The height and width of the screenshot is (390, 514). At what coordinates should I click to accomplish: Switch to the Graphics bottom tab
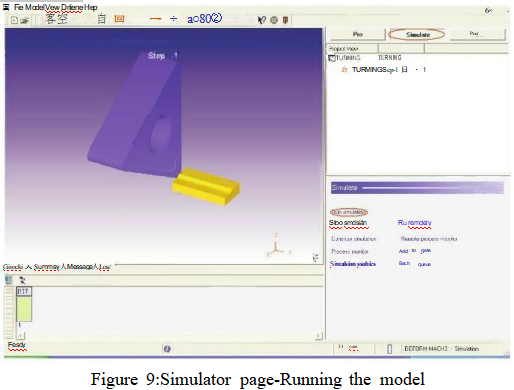point(13,267)
